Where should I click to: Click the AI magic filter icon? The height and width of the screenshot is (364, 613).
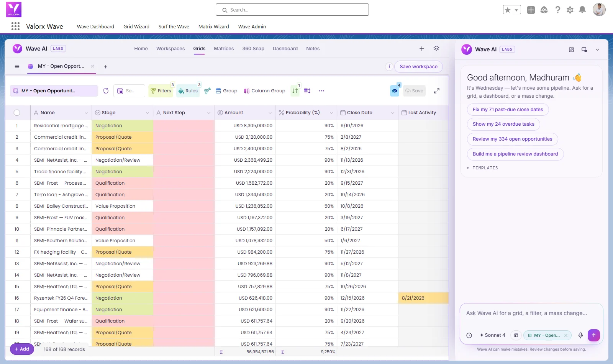point(207,91)
